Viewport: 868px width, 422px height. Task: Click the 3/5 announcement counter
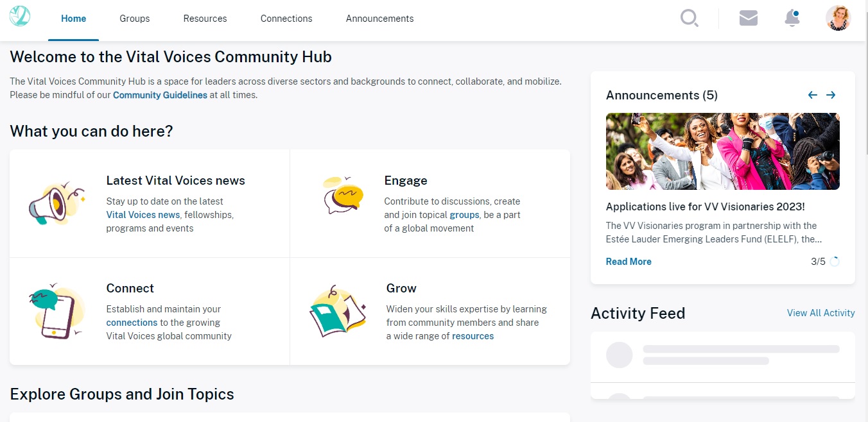(x=818, y=262)
